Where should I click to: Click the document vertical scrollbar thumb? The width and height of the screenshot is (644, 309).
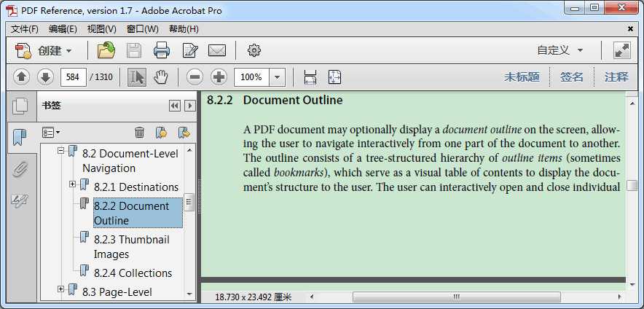coord(632,186)
